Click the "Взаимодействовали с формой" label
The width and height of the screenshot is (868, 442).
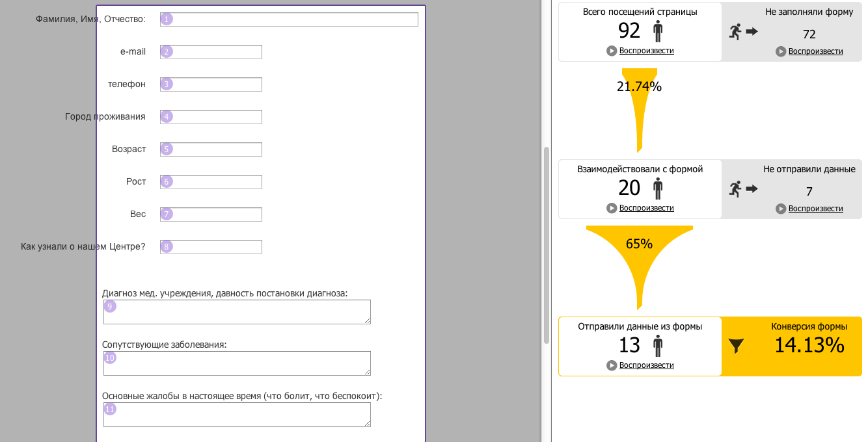640,169
